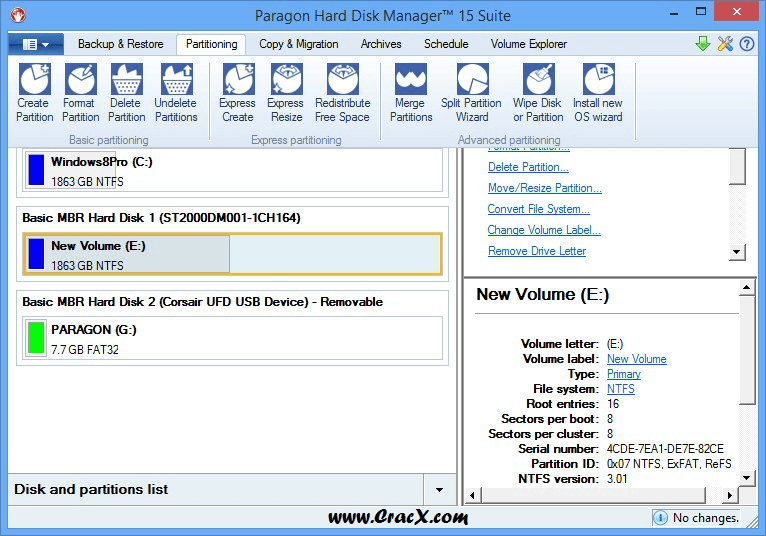Click the Move/Resize Partition... link
Image resolution: width=766 pixels, height=536 pixels.
pos(545,188)
